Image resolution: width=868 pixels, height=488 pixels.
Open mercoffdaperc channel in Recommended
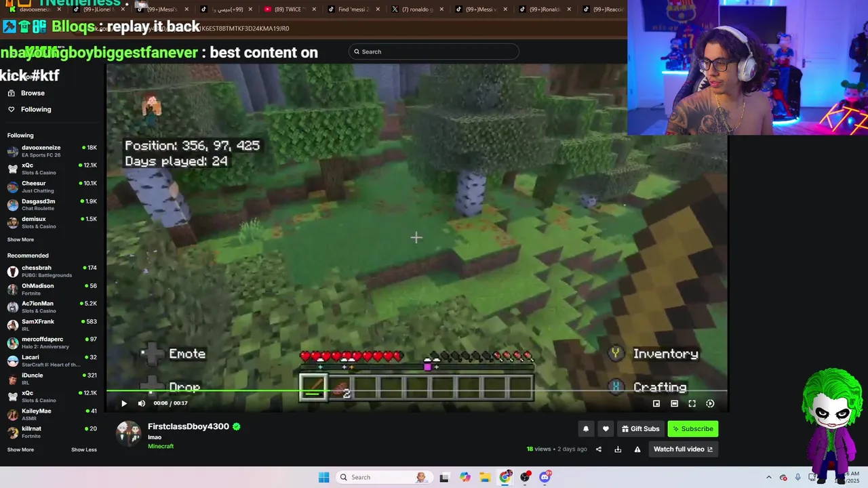(x=52, y=343)
